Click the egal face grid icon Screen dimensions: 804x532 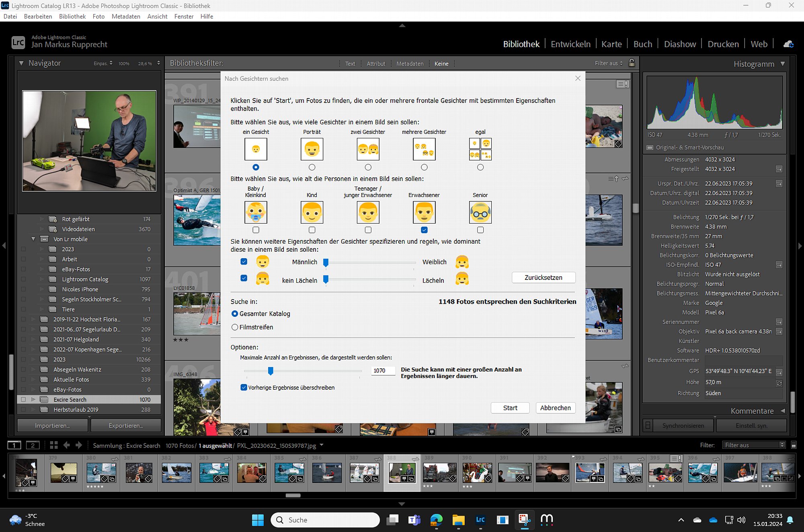(x=480, y=149)
